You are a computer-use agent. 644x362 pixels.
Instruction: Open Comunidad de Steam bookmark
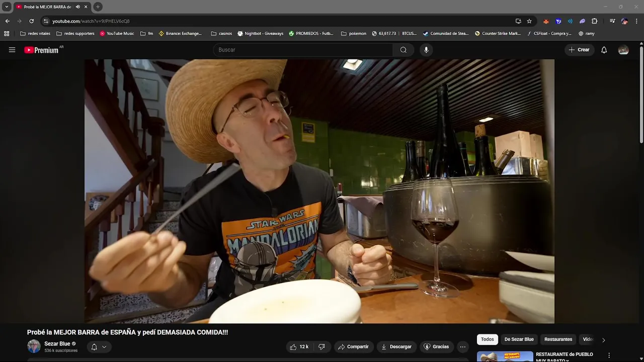pos(446,34)
